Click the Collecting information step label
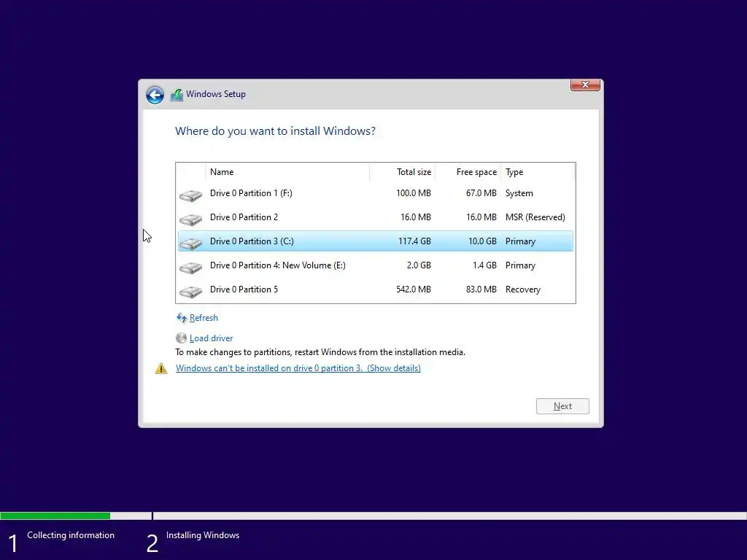Screen dimensions: 747x560 click(x=71, y=534)
